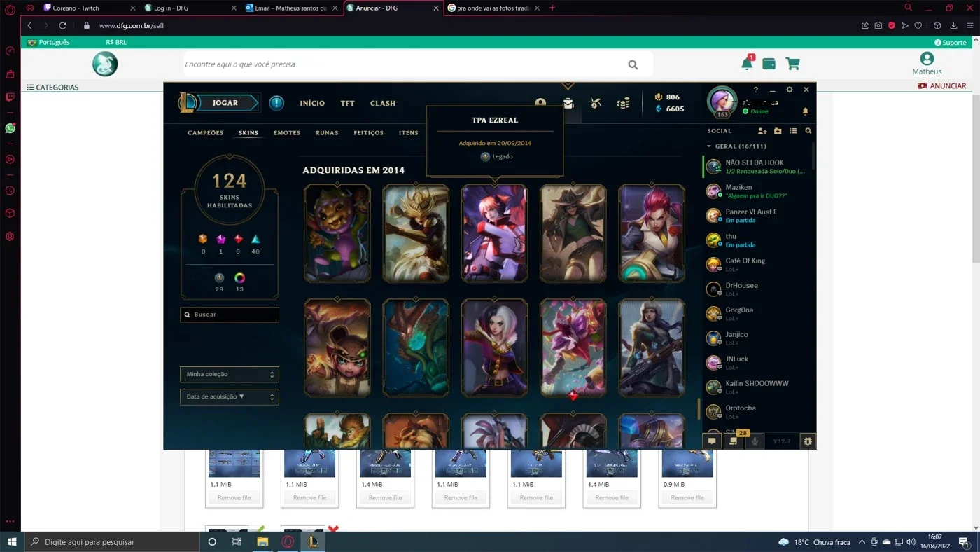Open the profile silhouette icon in League nav
This screenshot has height=552, width=980.
(x=540, y=103)
